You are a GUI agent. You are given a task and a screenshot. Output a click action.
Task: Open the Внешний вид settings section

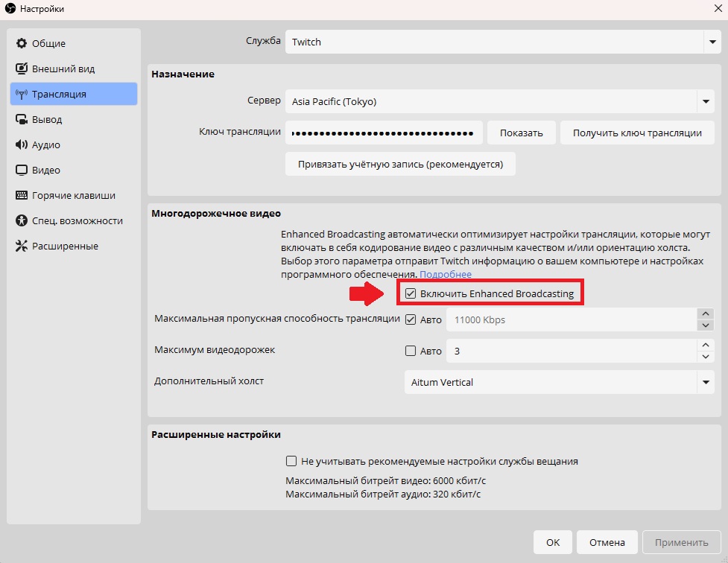74,69
